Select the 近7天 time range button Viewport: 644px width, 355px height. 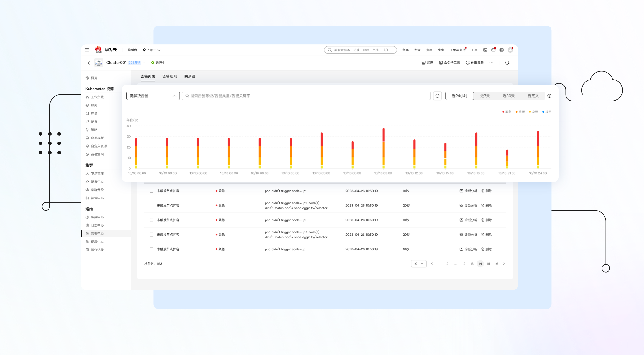[x=485, y=96]
